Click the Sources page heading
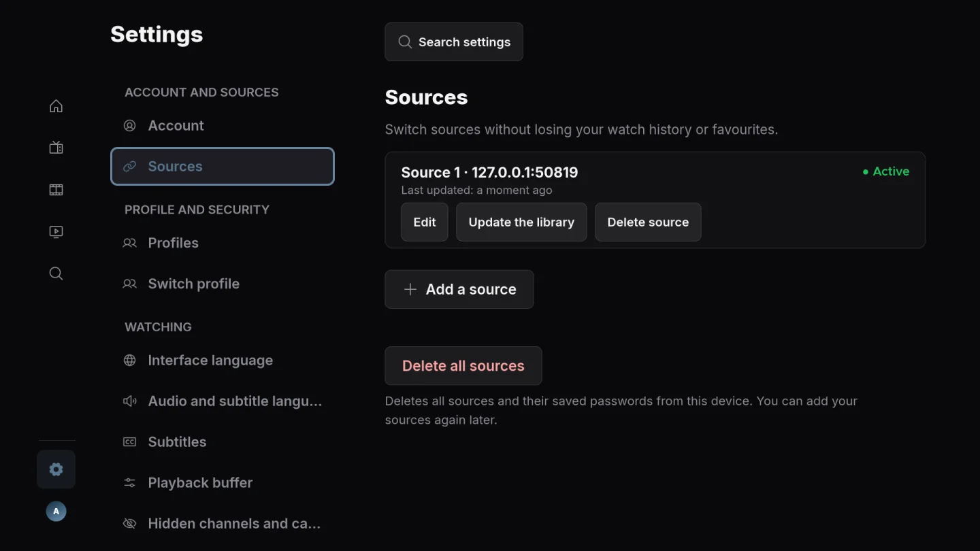 click(426, 97)
